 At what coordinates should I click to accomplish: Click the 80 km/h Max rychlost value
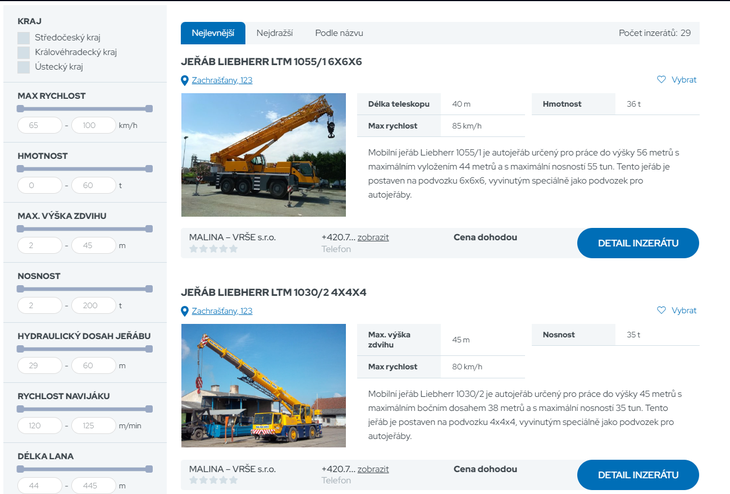pos(467,367)
